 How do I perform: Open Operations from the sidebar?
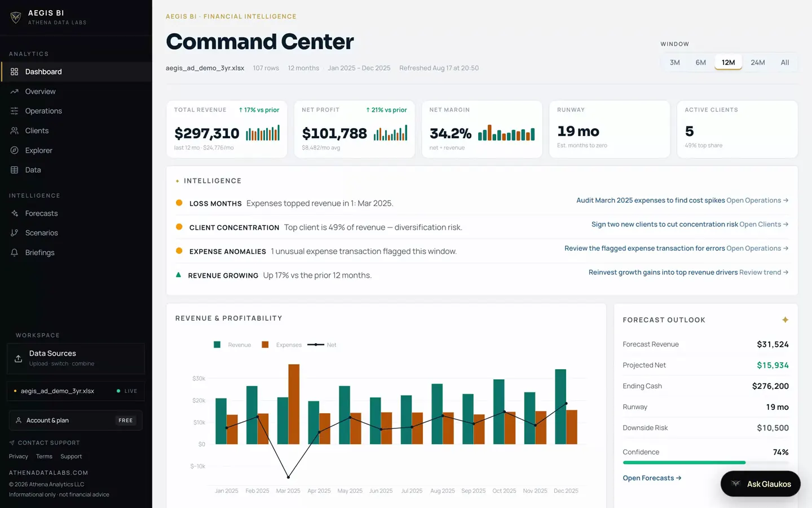76,111
